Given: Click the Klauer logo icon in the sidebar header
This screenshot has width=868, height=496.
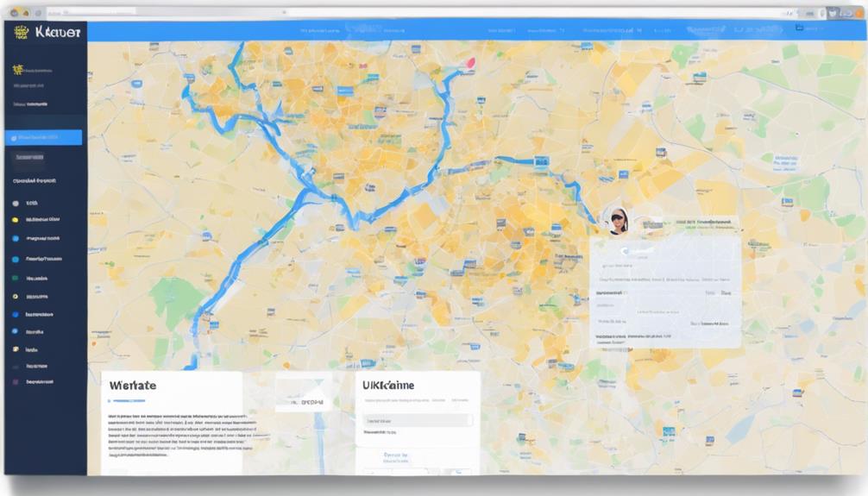Looking at the screenshot, I should [x=22, y=31].
